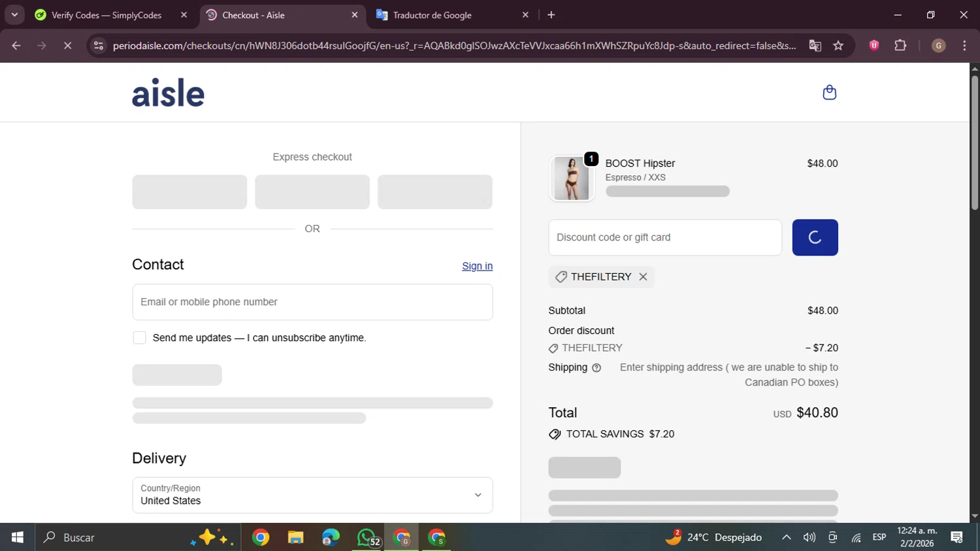Click the BOOST Hipster product thumbnail
The width and height of the screenshot is (980, 551).
[x=572, y=178]
